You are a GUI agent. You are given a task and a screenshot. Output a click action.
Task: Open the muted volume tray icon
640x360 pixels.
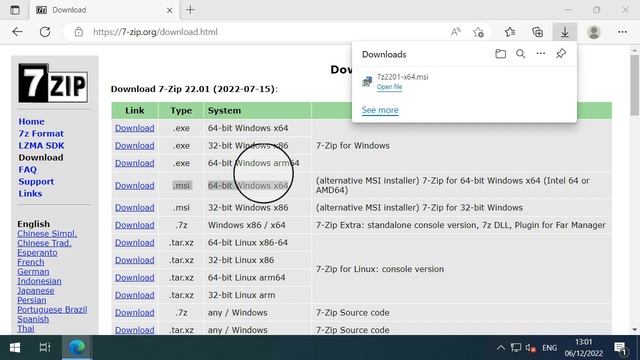pos(531,348)
